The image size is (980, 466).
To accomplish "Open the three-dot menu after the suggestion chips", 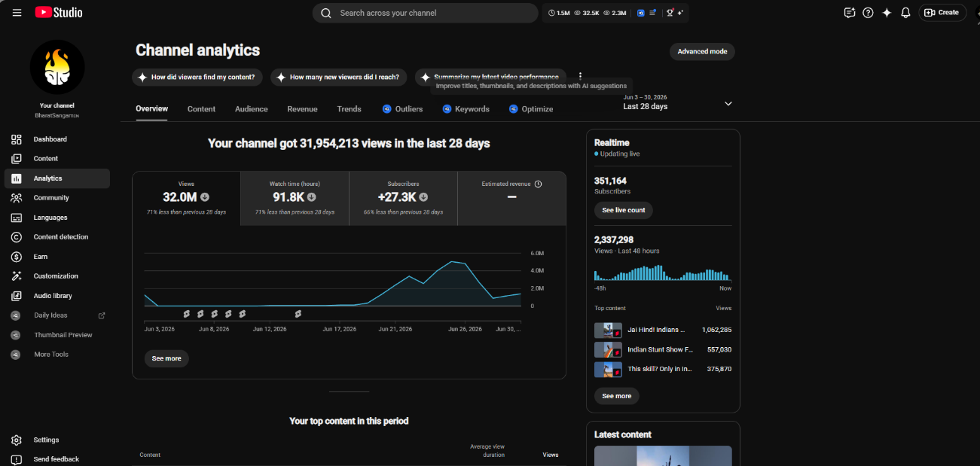I will coord(580,76).
